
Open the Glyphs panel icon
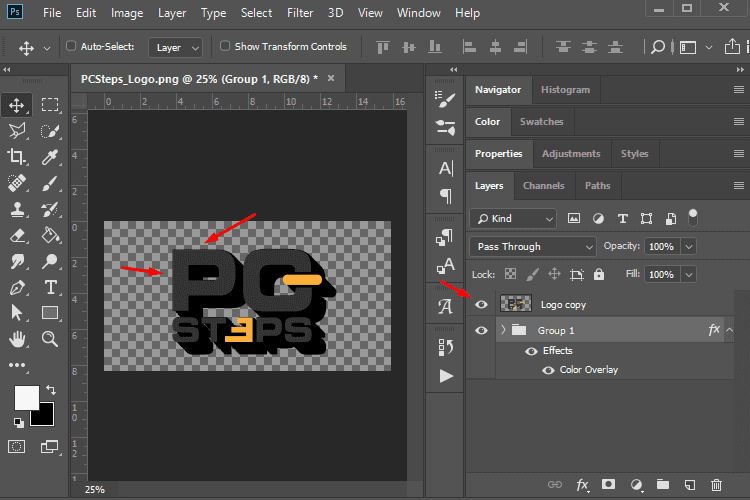tap(445, 306)
